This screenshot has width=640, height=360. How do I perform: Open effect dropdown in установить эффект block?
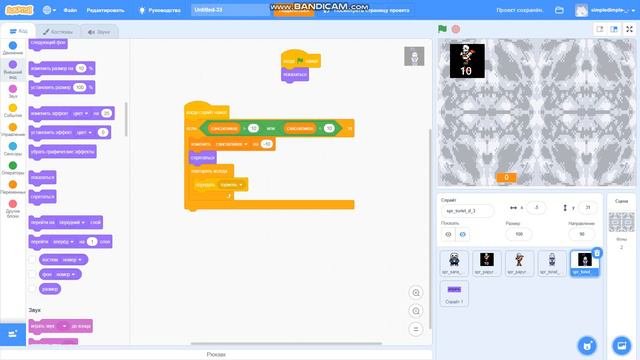point(84,132)
